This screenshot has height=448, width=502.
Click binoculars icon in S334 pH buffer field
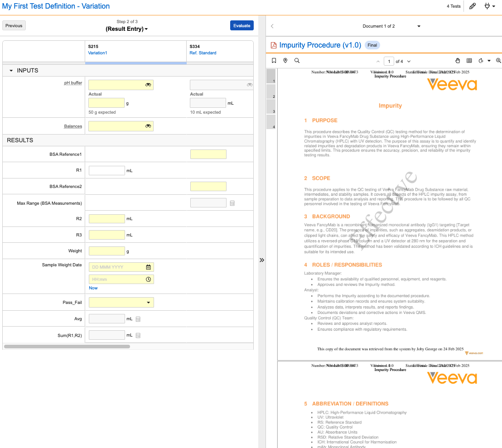[249, 85]
